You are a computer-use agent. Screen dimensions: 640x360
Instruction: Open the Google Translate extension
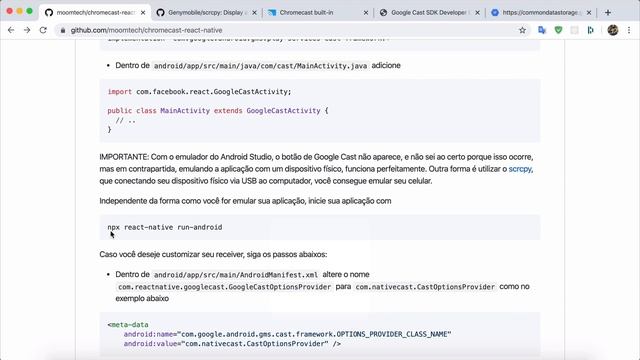pos(542,30)
